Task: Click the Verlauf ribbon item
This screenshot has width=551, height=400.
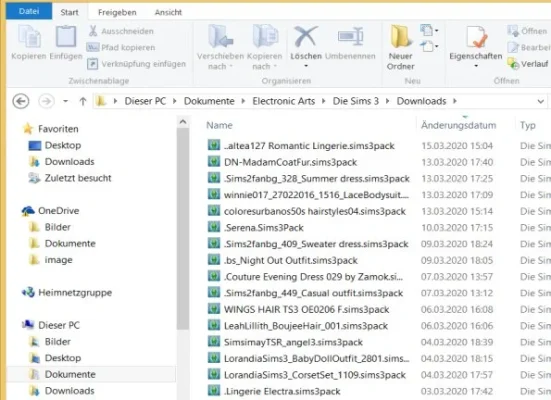Action: click(x=528, y=64)
